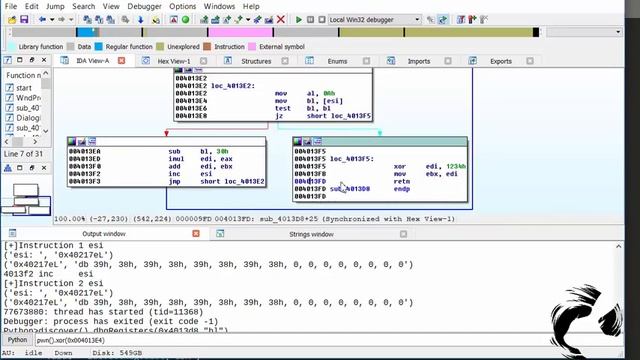Screen dimensions: 640x360
Task: Jump back with the blue left arrow
Action: [x=42, y=19]
